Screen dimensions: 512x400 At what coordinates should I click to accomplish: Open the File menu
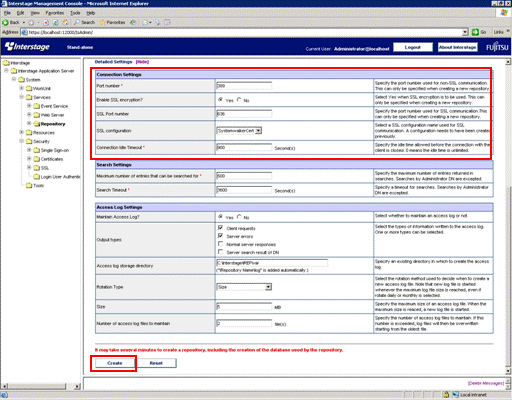7,13
